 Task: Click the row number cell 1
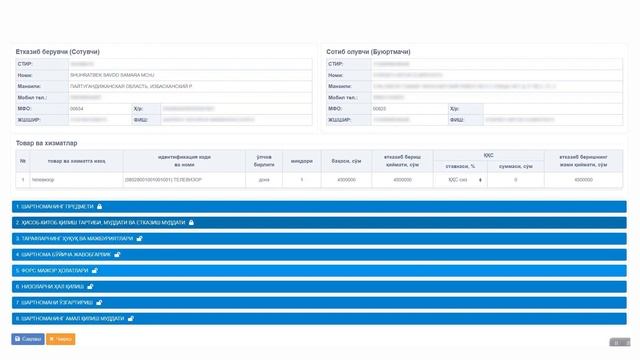click(23, 180)
